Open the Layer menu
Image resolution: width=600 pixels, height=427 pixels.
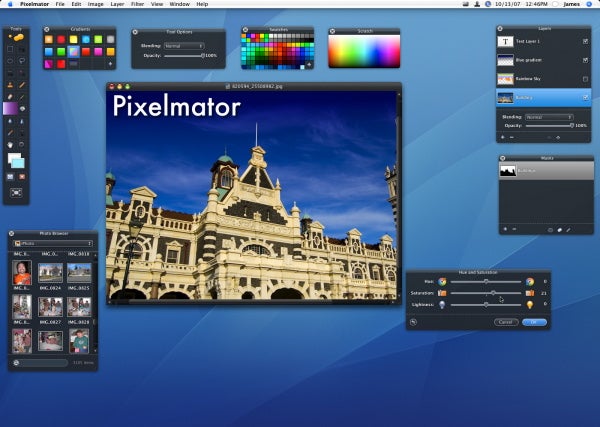tap(117, 4)
